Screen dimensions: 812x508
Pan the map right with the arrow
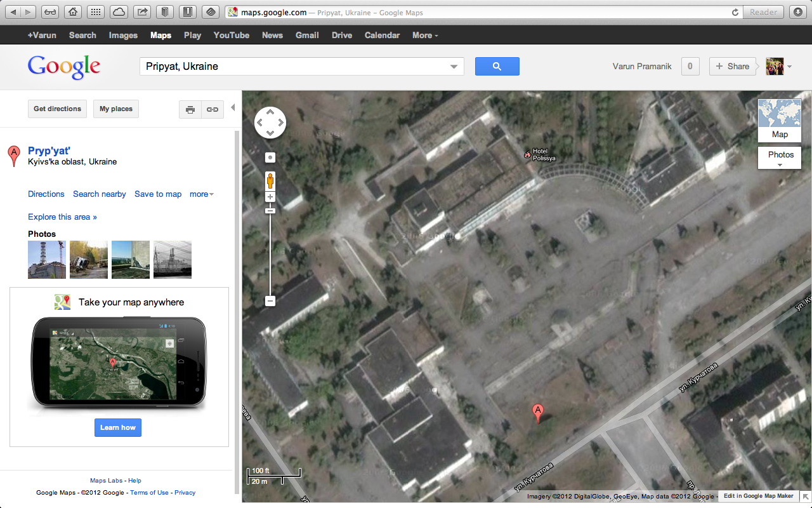pyautogui.click(x=280, y=123)
